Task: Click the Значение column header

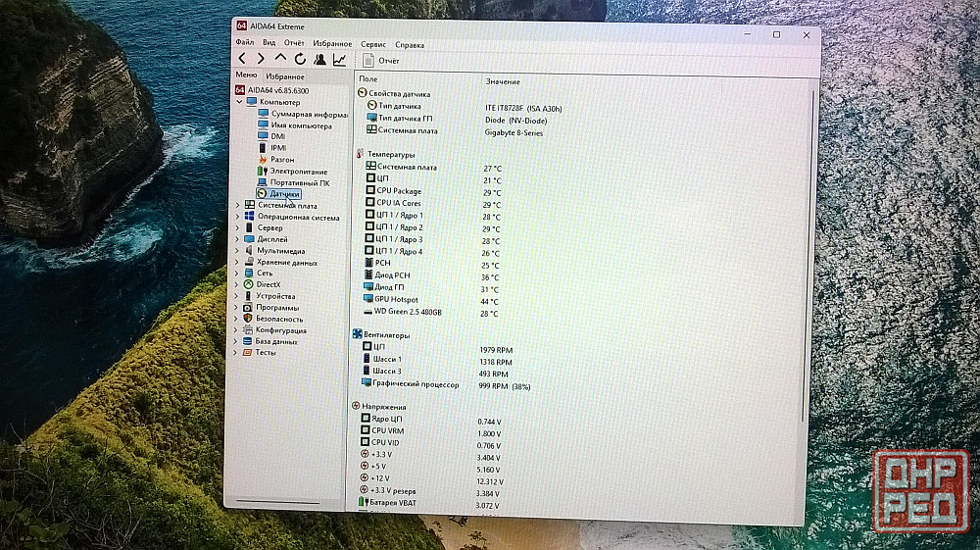Action: coord(502,80)
